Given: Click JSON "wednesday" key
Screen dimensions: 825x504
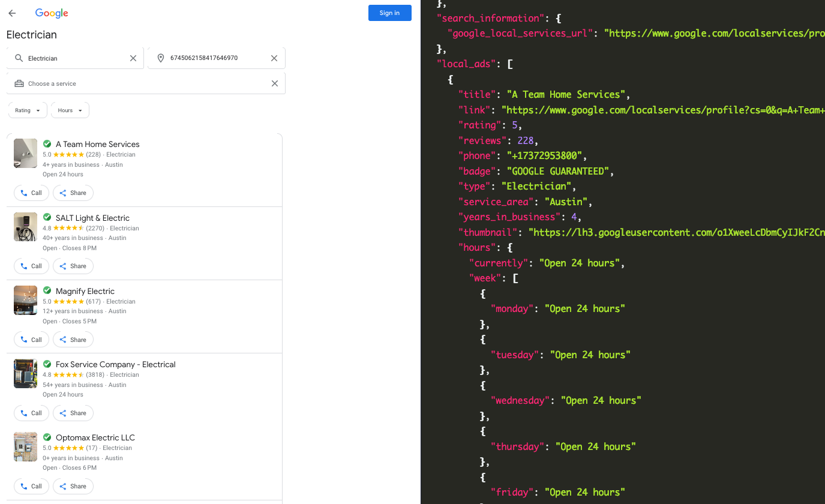Looking at the screenshot, I should (520, 400).
